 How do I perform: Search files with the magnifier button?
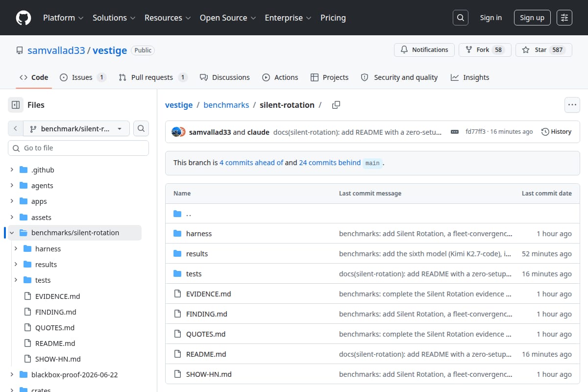tap(141, 129)
